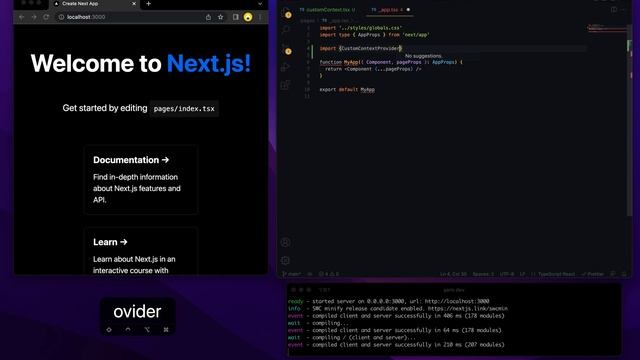Open the Learn card link

tap(141, 251)
